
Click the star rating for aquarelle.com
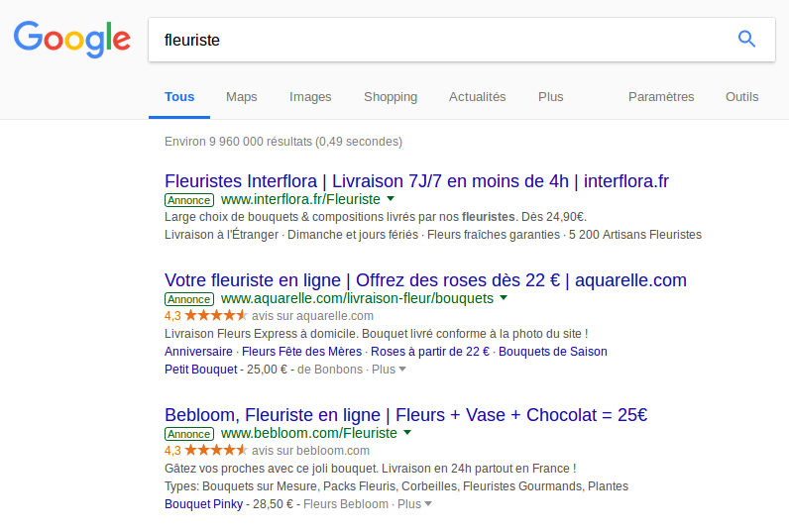(215, 316)
